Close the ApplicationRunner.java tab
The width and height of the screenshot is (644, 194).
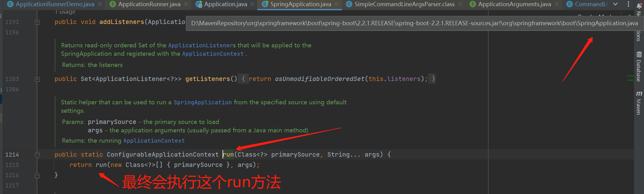[x=186, y=4]
